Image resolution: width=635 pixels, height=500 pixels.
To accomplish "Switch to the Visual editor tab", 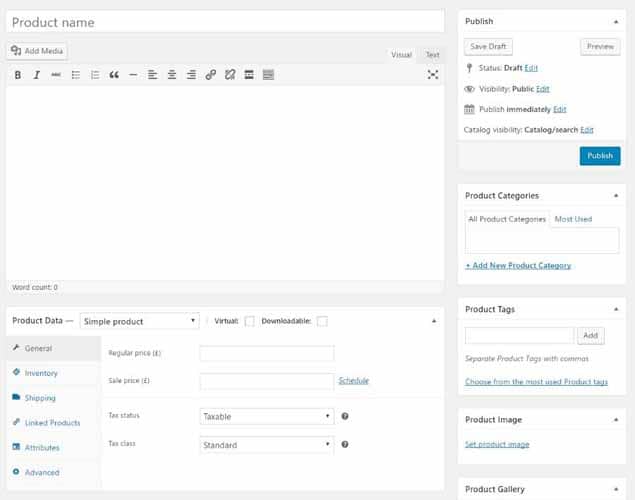I will (x=401, y=55).
